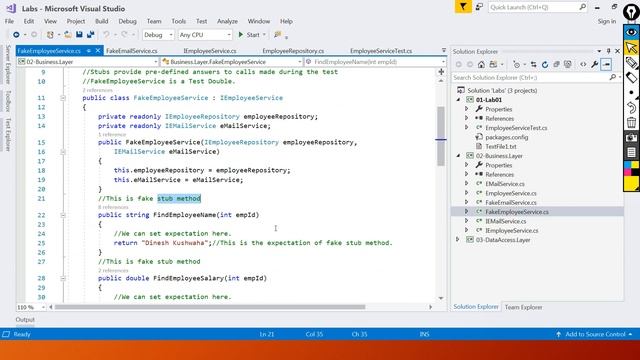This screenshot has height=360, width=640.
Task: Select the eraser tool in annotation bar
Action: pos(631,77)
